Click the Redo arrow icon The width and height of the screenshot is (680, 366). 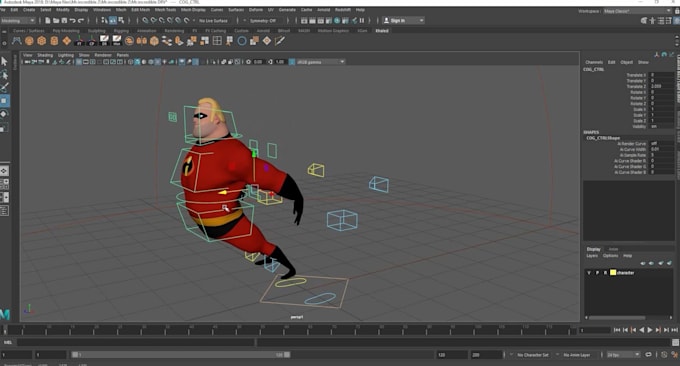coord(81,20)
